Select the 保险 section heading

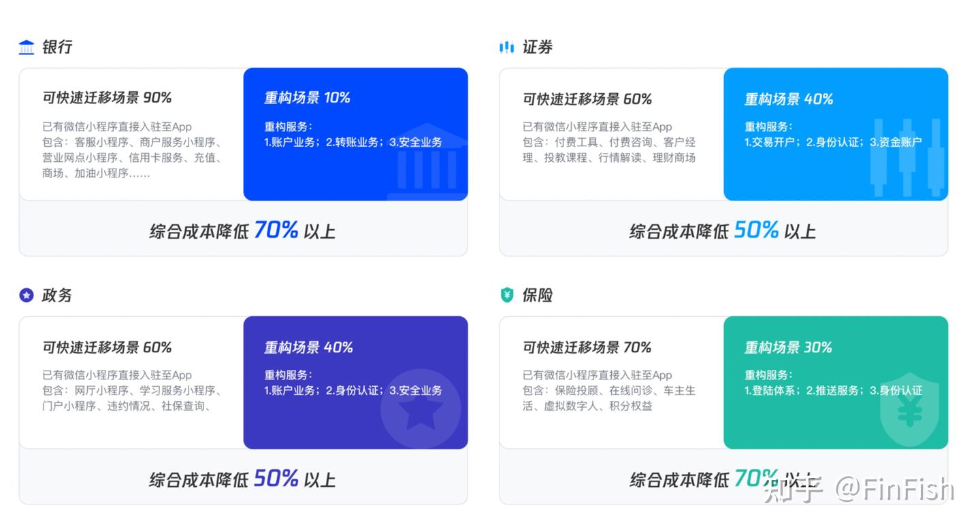(538, 295)
